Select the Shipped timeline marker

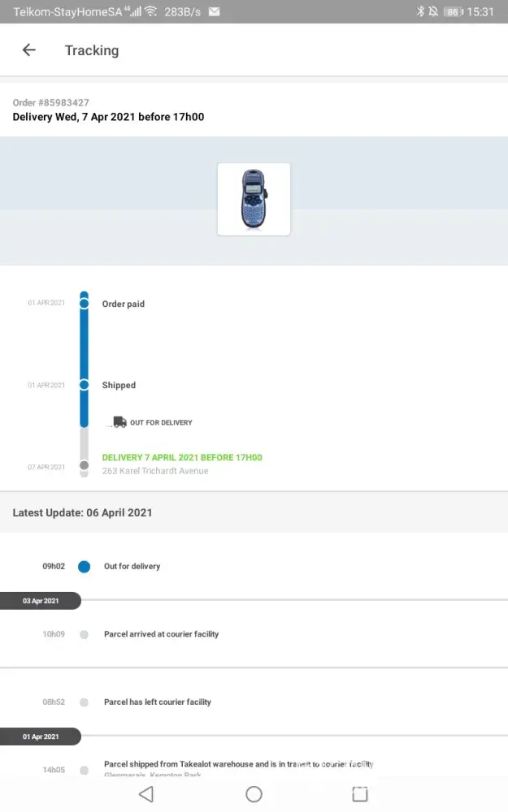click(84, 385)
